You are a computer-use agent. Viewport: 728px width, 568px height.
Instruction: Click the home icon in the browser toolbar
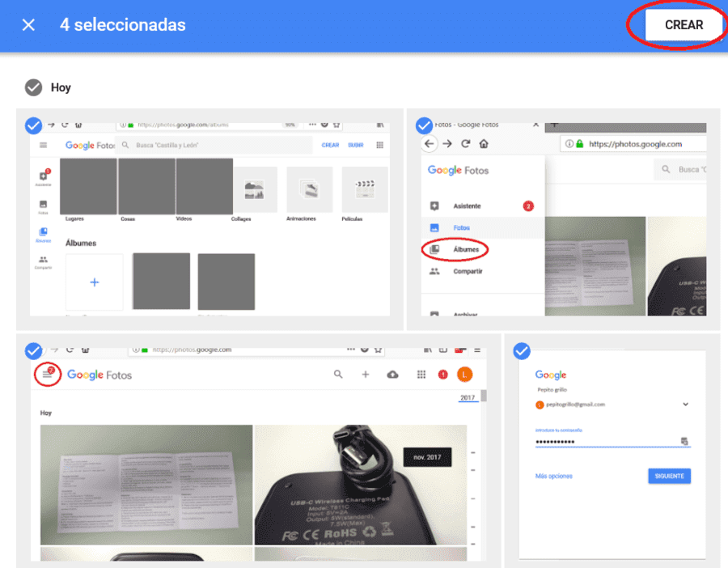coord(484,143)
